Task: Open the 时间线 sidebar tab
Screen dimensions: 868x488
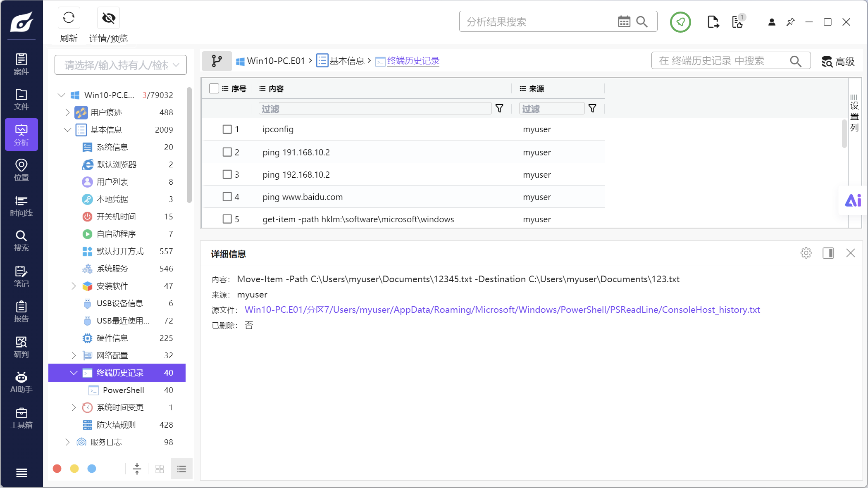Action: pos(21,206)
